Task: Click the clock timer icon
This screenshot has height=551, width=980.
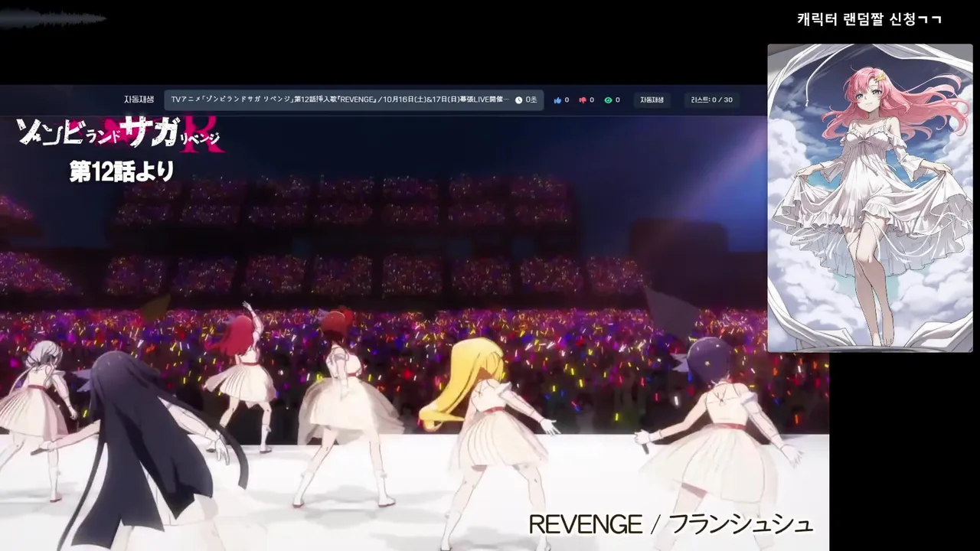Action: tap(518, 100)
